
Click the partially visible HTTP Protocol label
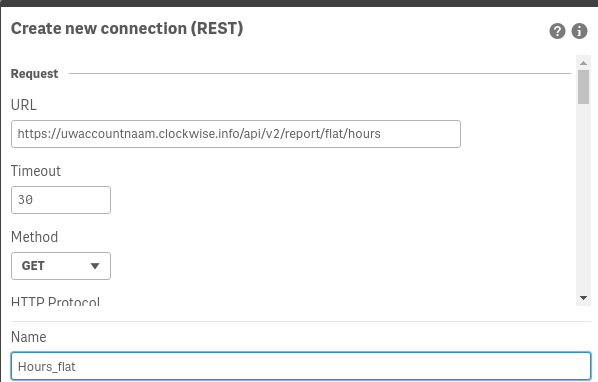pos(55,301)
